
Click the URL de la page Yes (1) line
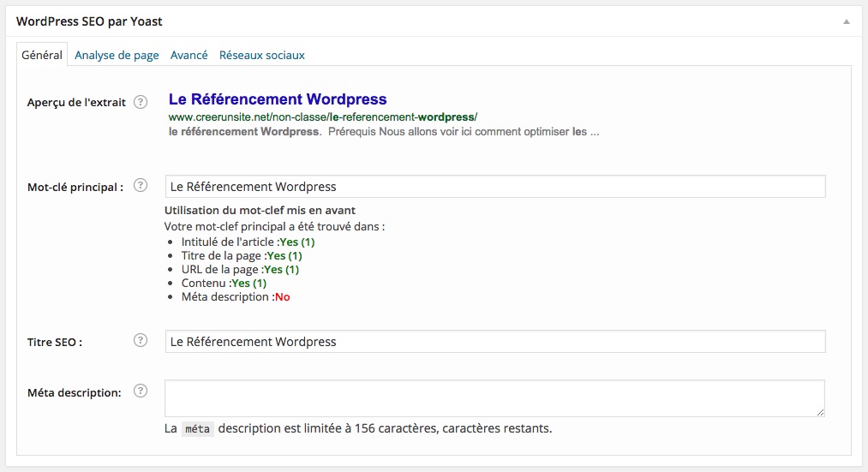tap(240, 270)
